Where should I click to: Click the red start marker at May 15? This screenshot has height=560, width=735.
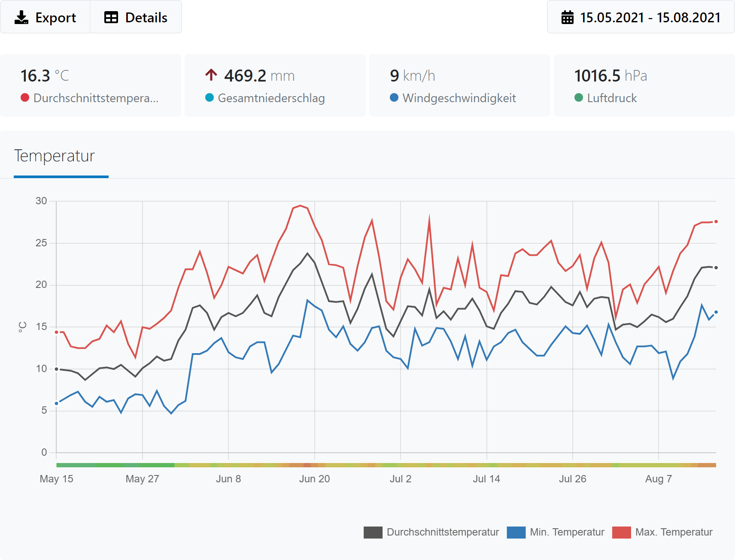pos(56,332)
